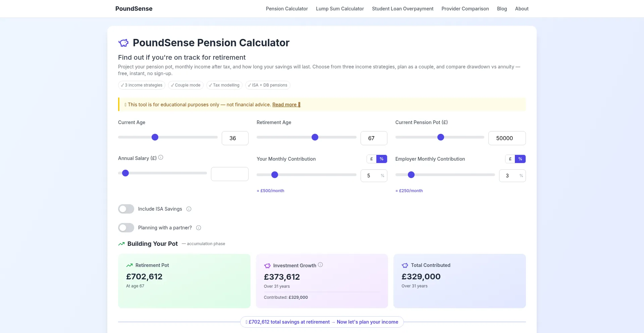Click the Annual Salary info icon

point(161,157)
